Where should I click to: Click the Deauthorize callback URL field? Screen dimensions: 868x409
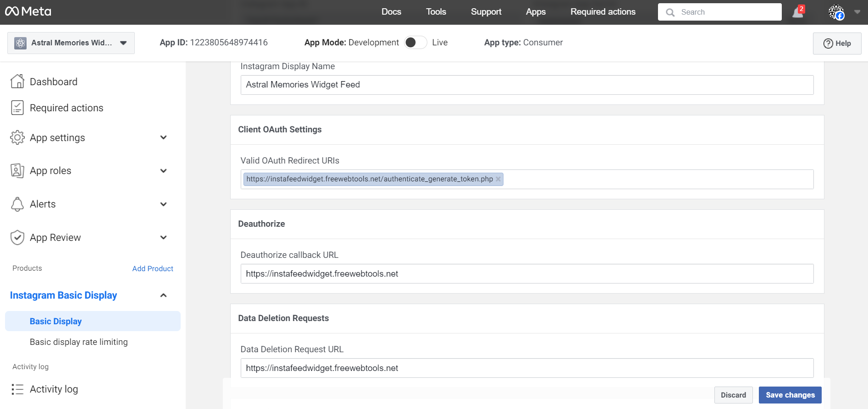click(527, 274)
